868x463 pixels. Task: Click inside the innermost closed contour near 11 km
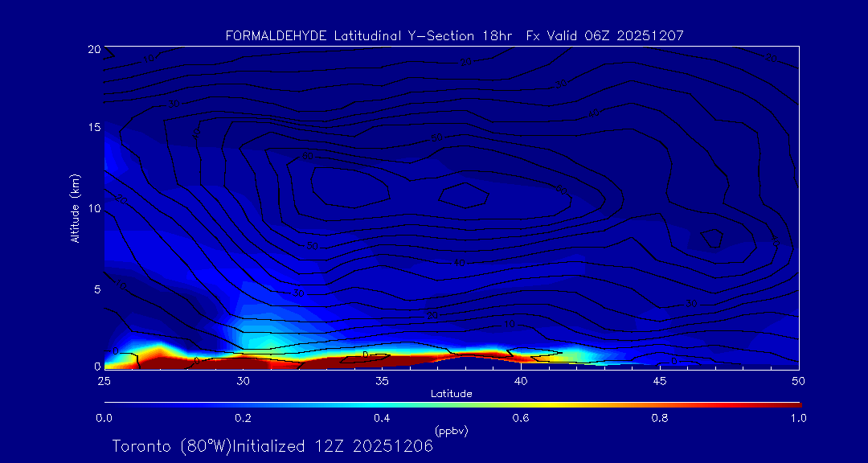pyautogui.click(x=464, y=194)
